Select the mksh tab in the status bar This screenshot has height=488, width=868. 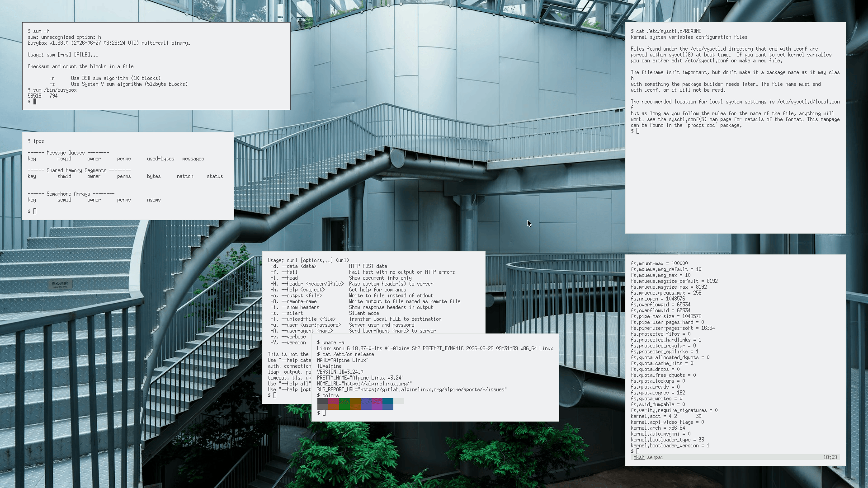pos(639,457)
